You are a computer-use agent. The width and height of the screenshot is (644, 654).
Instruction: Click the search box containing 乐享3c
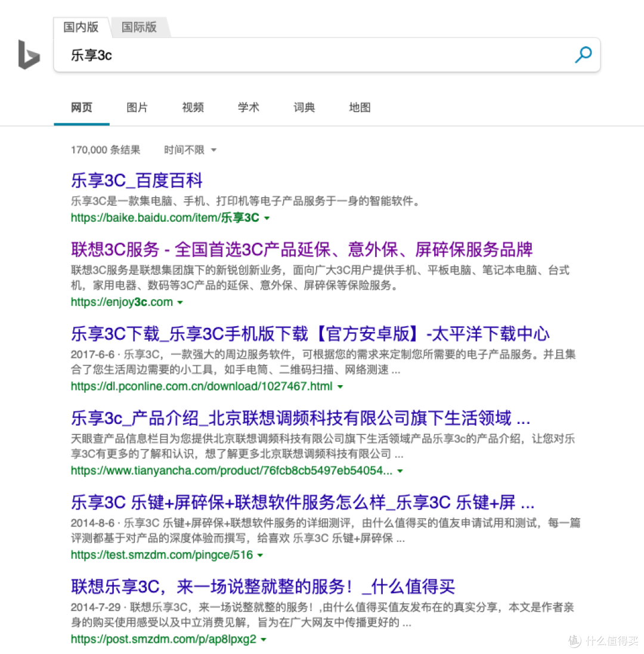pos(327,55)
